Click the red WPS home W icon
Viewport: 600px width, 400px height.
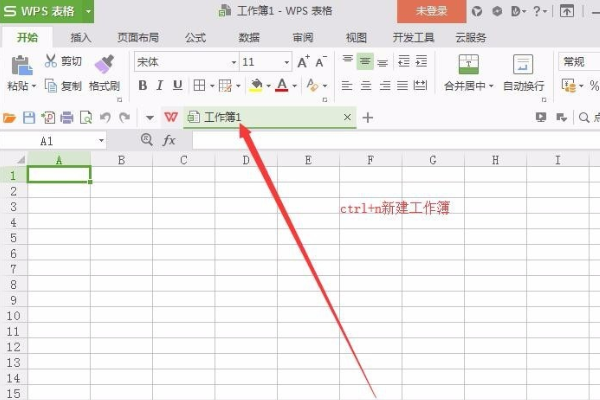click(x=171, y=117)
